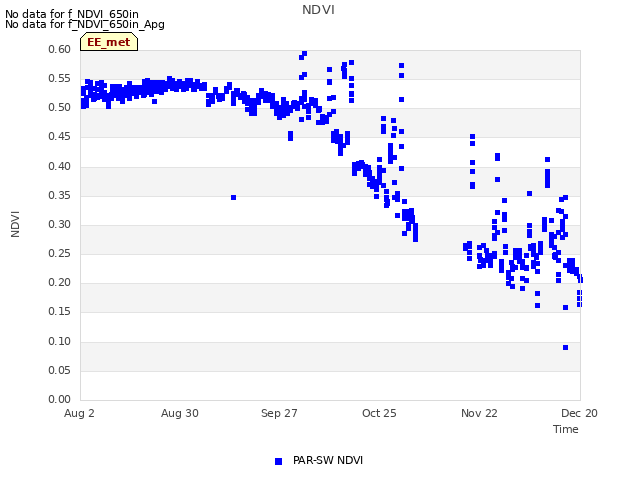Click the 0.15 y-axis tick label
640x480 pixels.
(60, 311)
